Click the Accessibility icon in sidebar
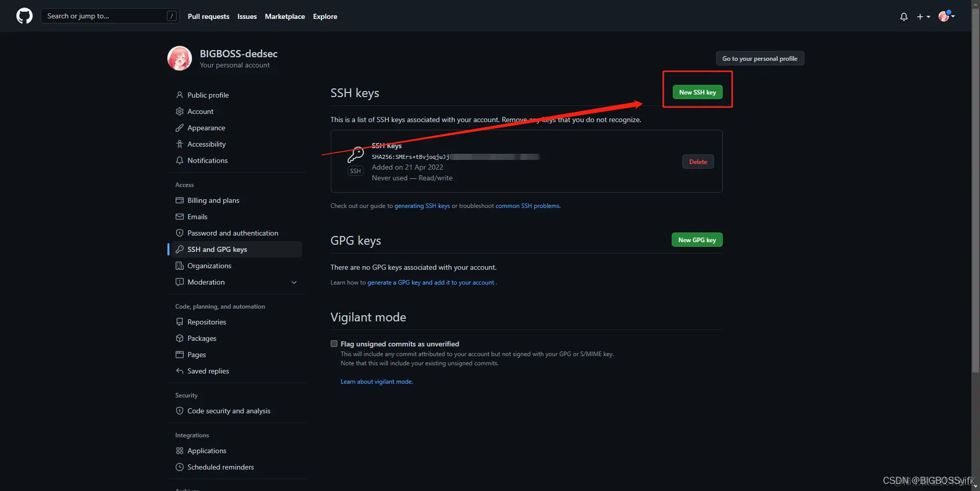This screenshot has height=491, width=980. 180,144
